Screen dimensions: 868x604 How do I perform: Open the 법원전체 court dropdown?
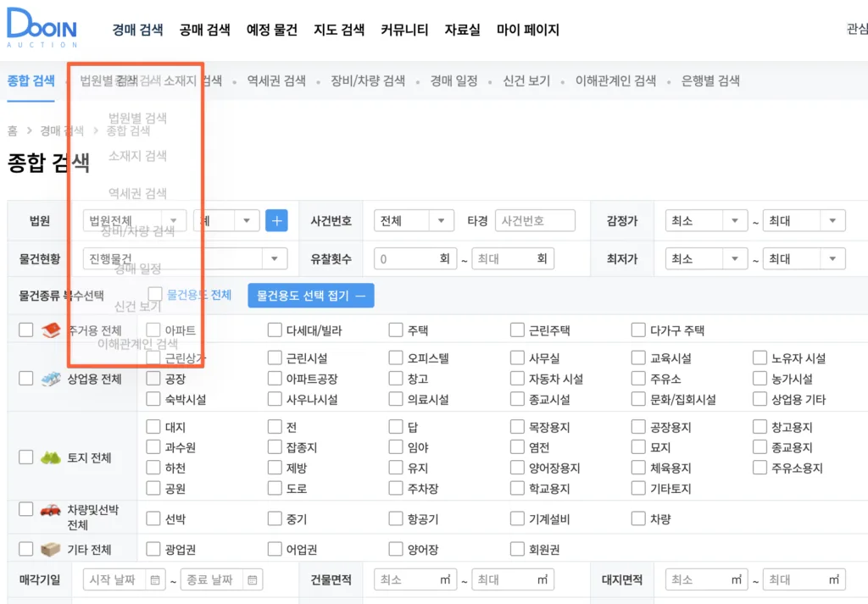tap(135, 221)
